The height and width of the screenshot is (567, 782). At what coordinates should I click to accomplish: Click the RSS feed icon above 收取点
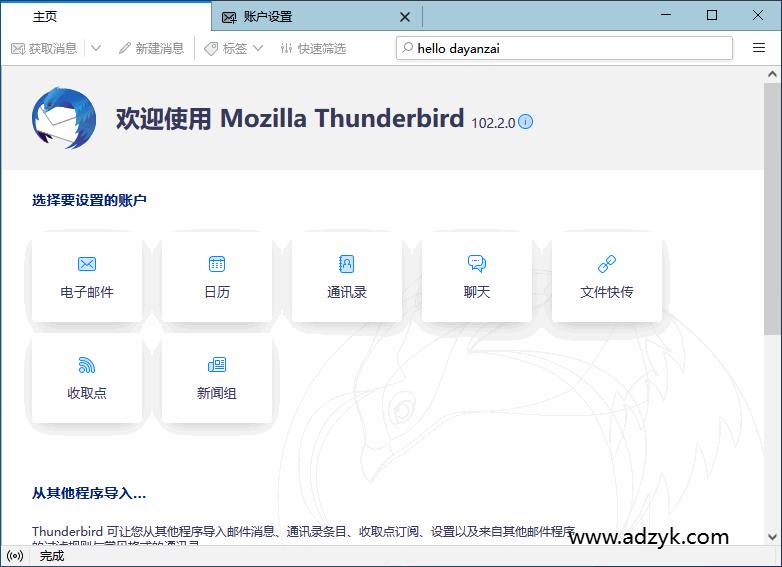click(x=87, y=365)
